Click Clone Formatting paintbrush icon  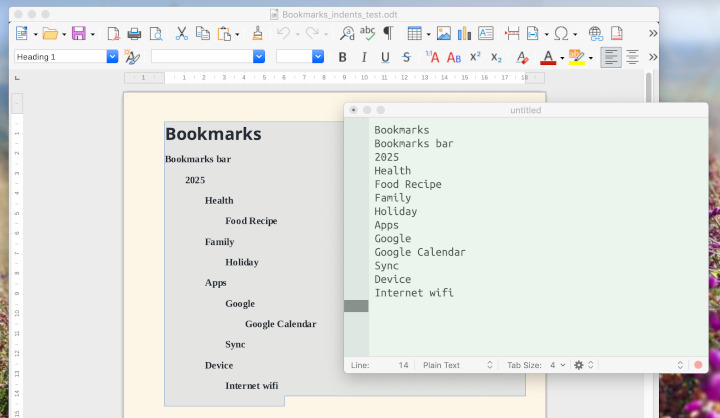click(x=257, y=34)
